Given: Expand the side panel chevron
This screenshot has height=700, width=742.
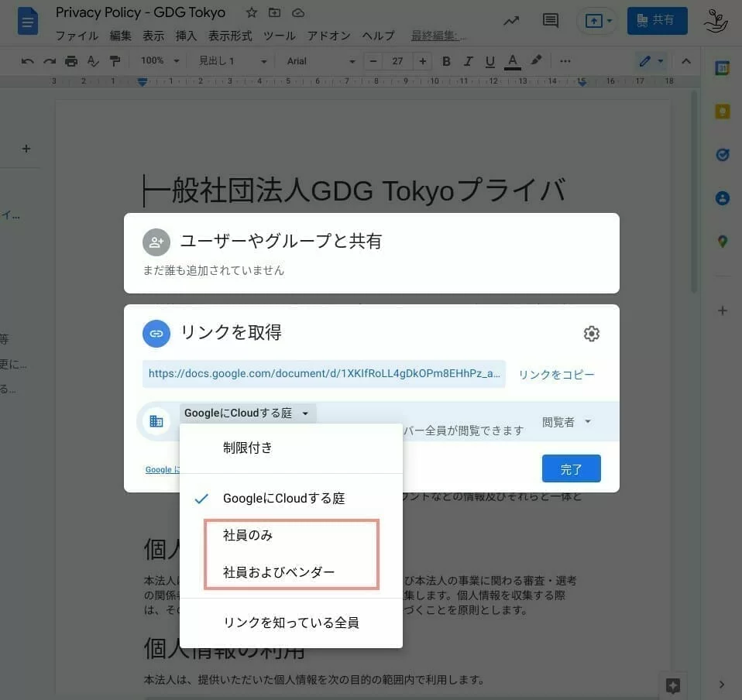Looking at the screenshot, I should [721, 685].
